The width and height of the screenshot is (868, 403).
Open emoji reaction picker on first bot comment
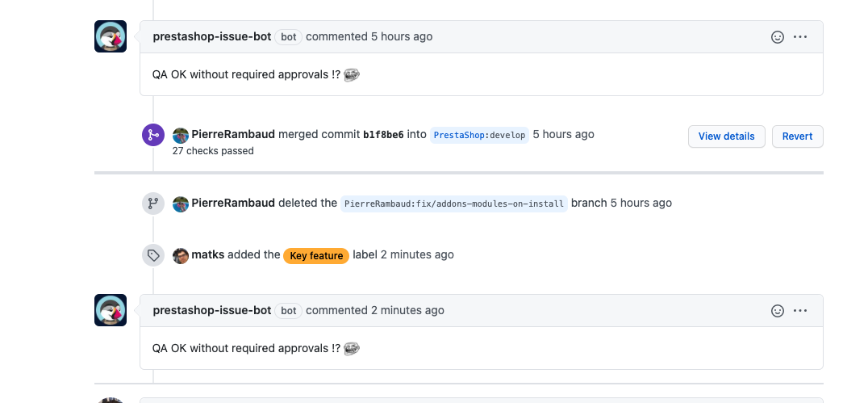click(778, 37)
